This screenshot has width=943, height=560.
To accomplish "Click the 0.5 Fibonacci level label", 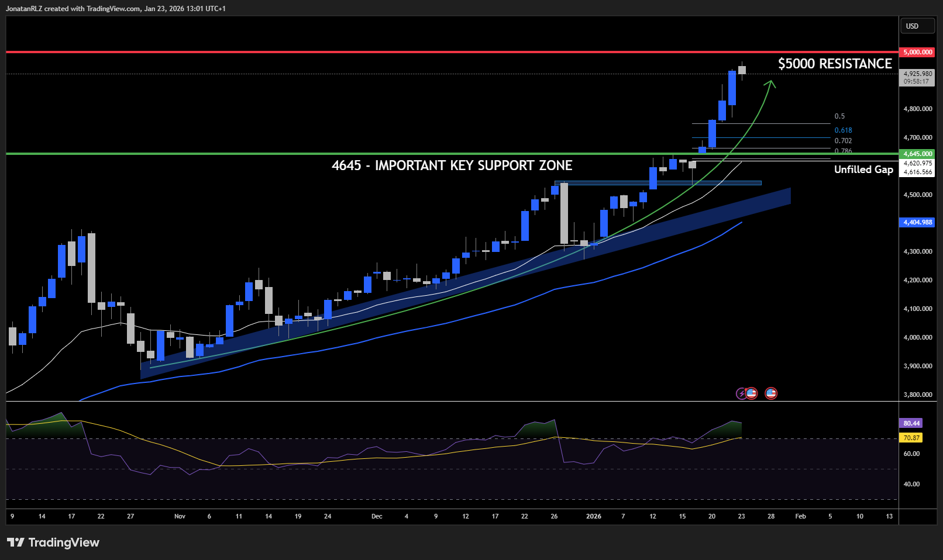I will tap(839, 116).
